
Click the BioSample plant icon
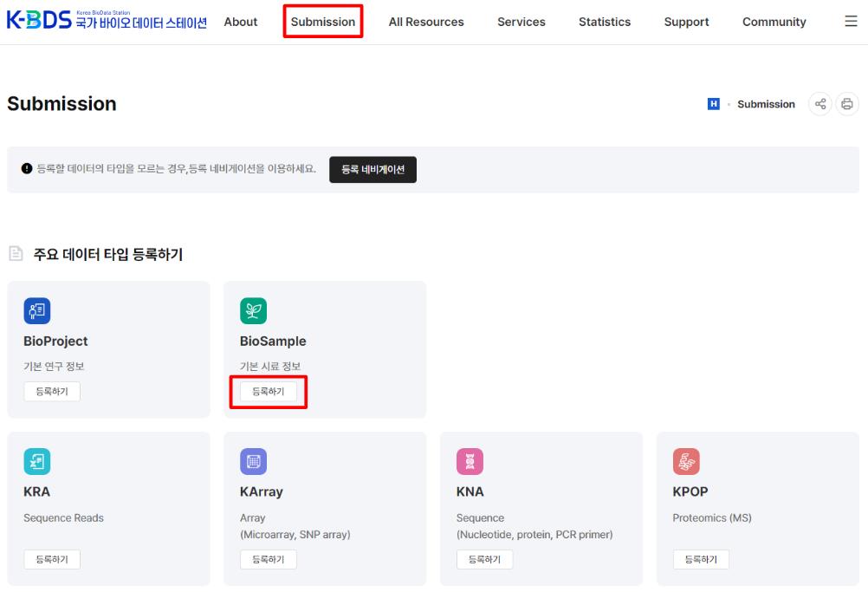[x=253, y=310]
